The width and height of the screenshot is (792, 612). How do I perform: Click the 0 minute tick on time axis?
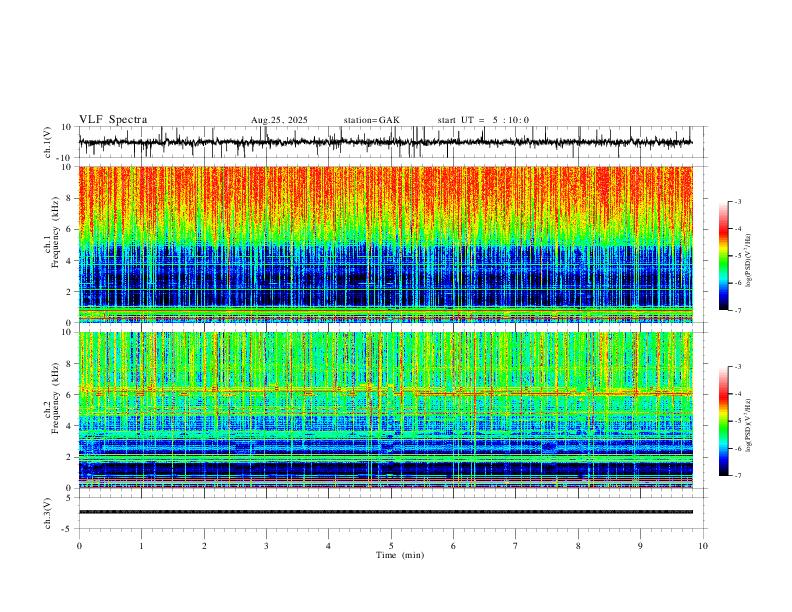tap(79, 546)
